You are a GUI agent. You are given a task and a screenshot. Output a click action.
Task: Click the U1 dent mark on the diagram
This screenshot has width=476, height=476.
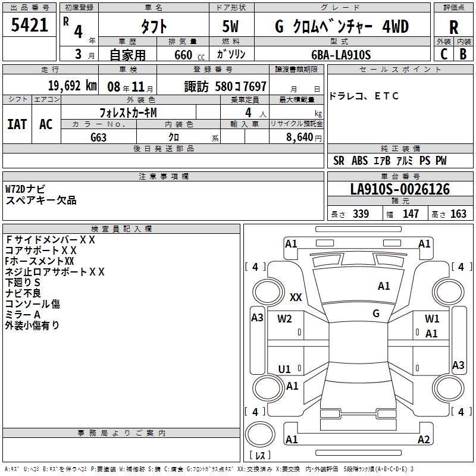coord(284,369)
